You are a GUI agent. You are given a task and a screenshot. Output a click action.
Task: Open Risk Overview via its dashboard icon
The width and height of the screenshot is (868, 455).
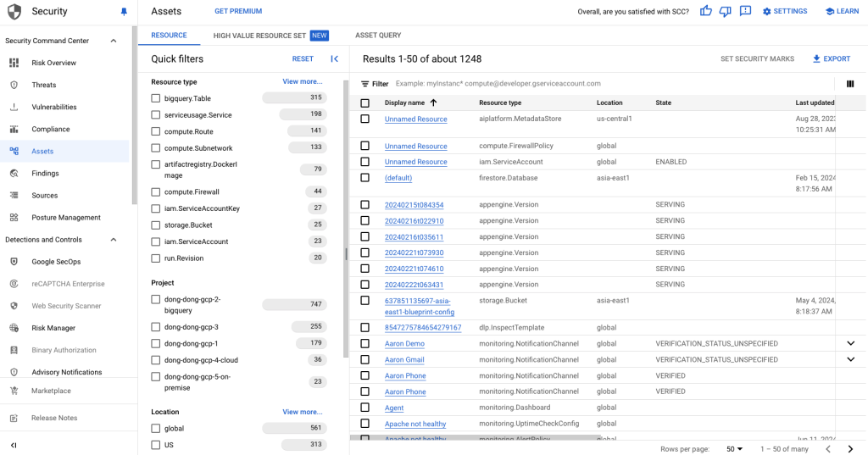tap(14, 63)
